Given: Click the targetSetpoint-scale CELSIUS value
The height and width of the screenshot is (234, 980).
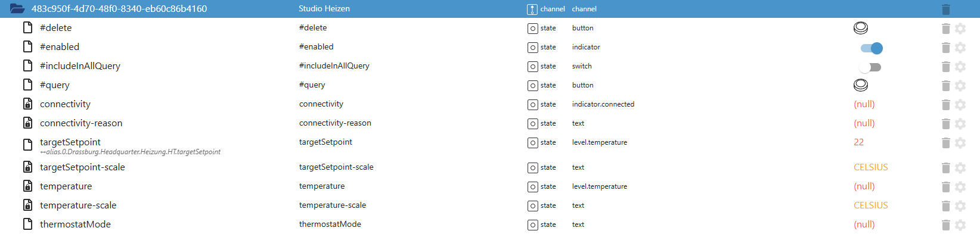Looking at the screenshot, I should pyautogui.click(x=871, y=167).
